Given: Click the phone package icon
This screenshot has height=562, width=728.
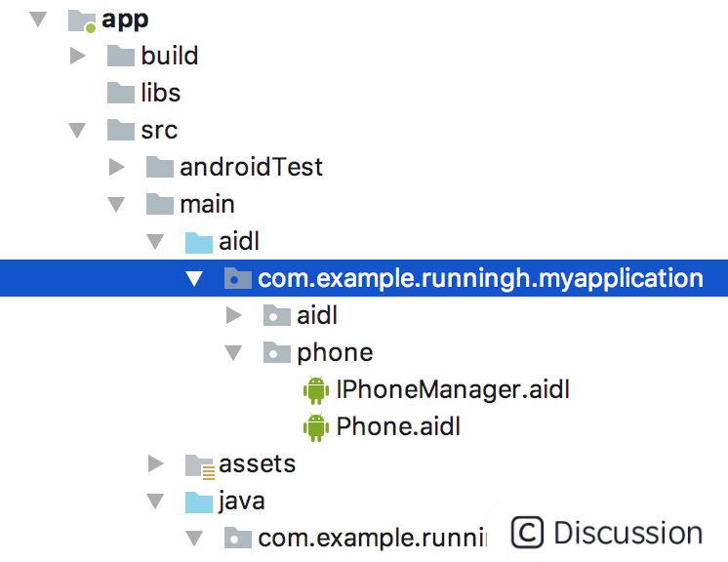Looking at the screenshot, I should [x=277, y=352].
